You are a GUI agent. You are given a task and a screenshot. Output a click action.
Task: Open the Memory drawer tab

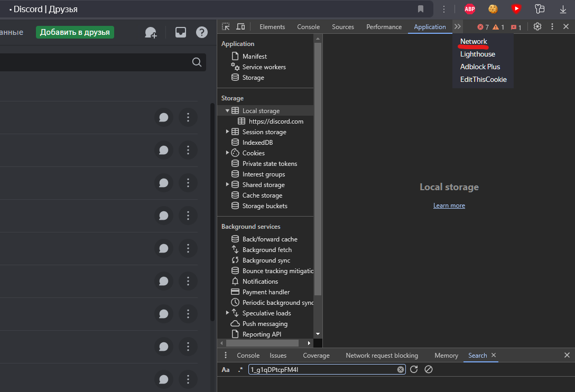pyautogui.click(x=446, y=356)
